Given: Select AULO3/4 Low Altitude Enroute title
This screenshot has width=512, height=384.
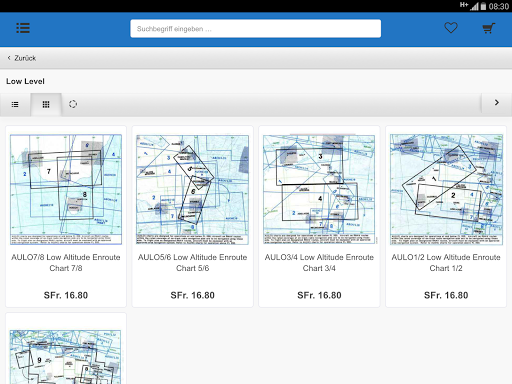Looking at the screenshot, I should (319, 263).
